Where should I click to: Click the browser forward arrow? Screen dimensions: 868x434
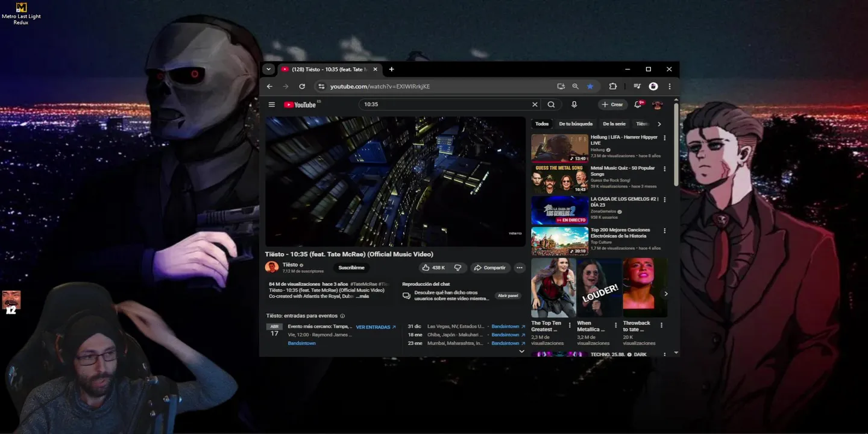[286, 86]
